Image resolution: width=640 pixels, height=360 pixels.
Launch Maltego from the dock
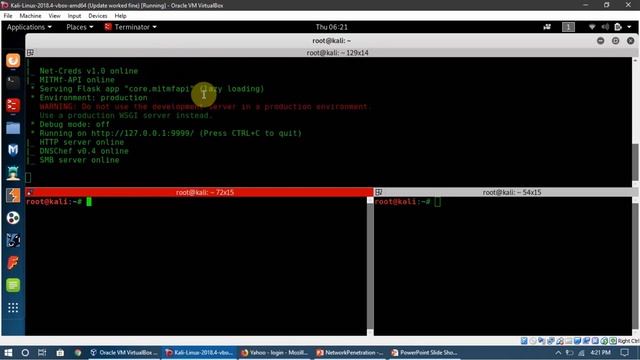tap(13, 240)
